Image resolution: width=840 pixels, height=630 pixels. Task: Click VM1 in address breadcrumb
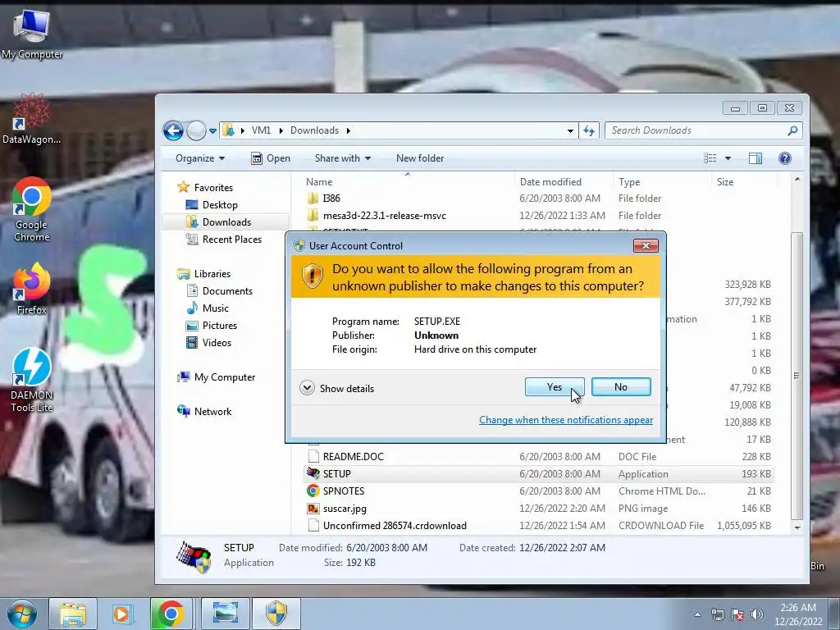(x=262, y=130)
